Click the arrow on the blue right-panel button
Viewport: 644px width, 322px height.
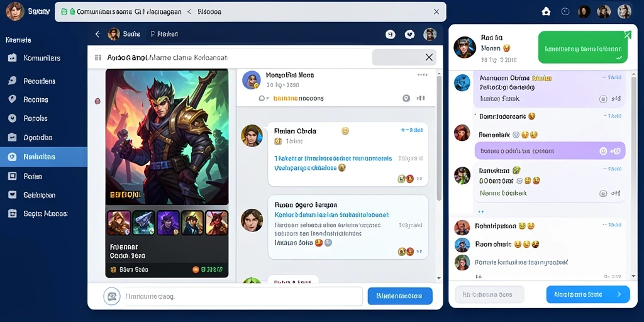pos(619,294)
